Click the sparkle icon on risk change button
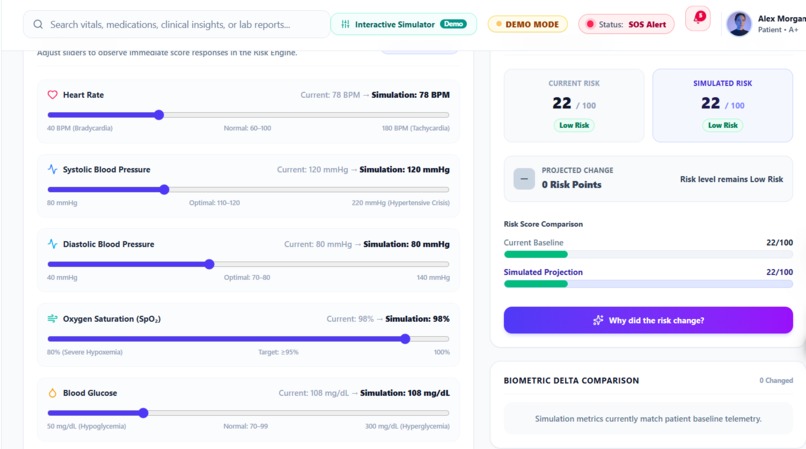806x449 pixels. 598,320
